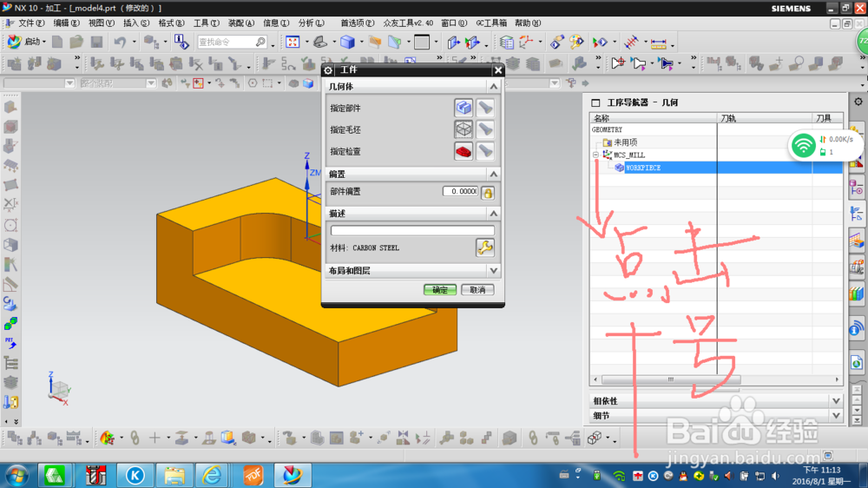Screen dimensions: 868x488
Task: Click the flashlight display icon beside 指定检查
Action: tap(485, 151)
